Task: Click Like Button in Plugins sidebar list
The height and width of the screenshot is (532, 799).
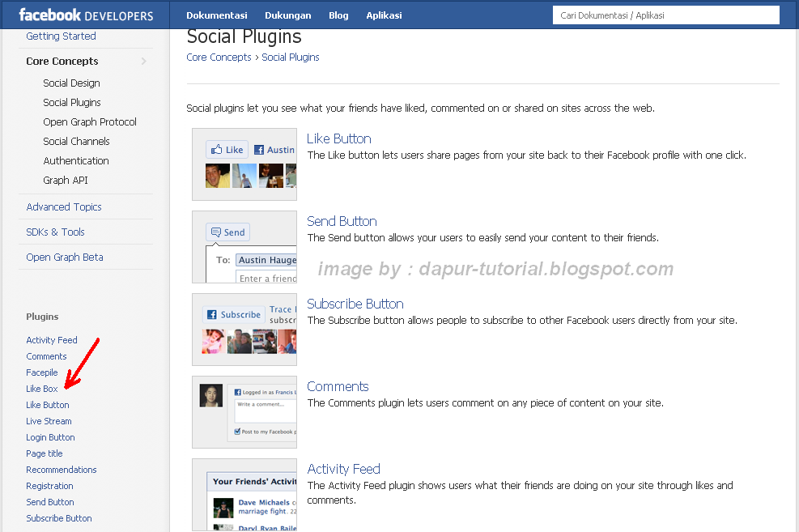Action: tap(48, 405)
